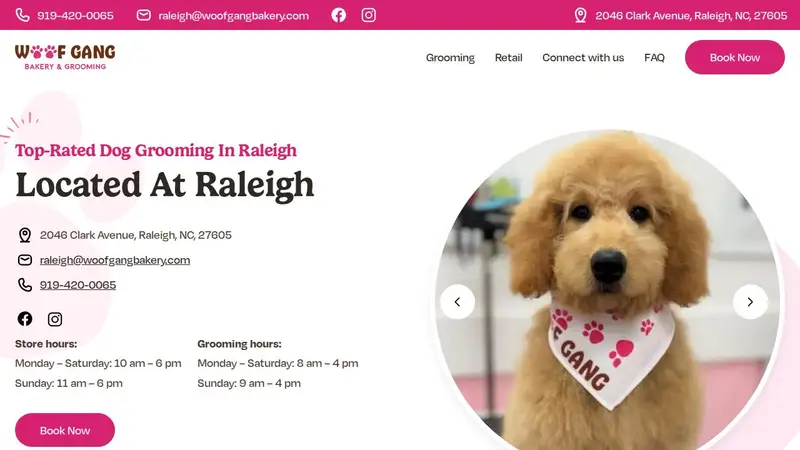Click the 919-420-0065 number in the top bar
This screenshot has width=800, height=450.
pos(75,15)
